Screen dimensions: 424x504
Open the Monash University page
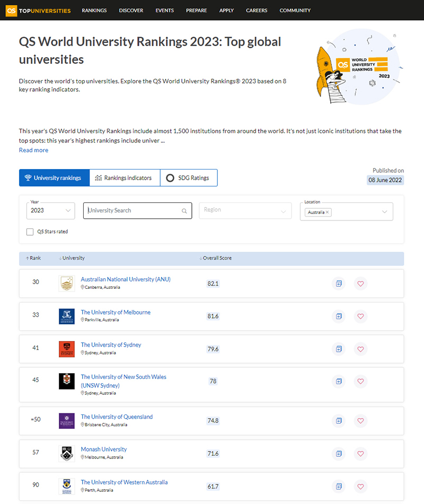click(104, 449)
